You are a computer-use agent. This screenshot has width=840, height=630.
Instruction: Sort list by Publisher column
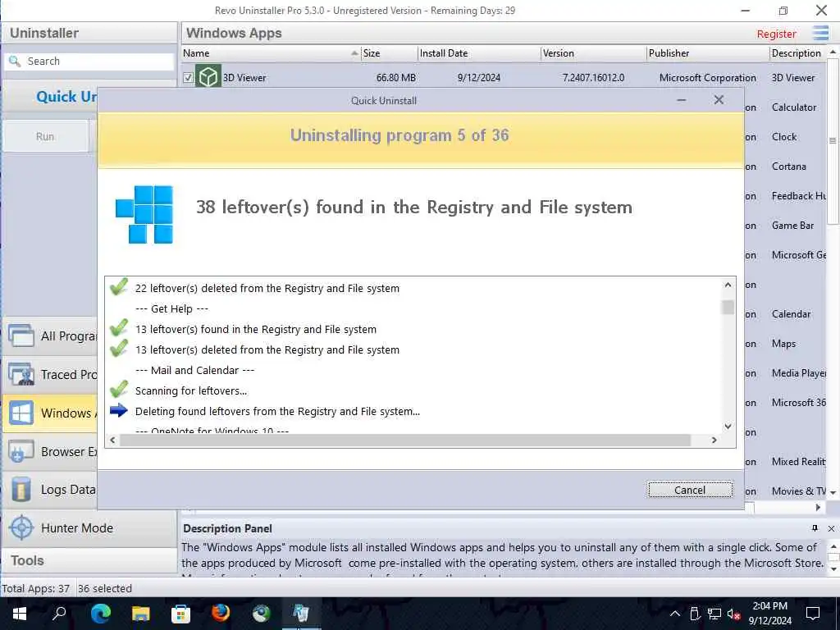point(707,53)
